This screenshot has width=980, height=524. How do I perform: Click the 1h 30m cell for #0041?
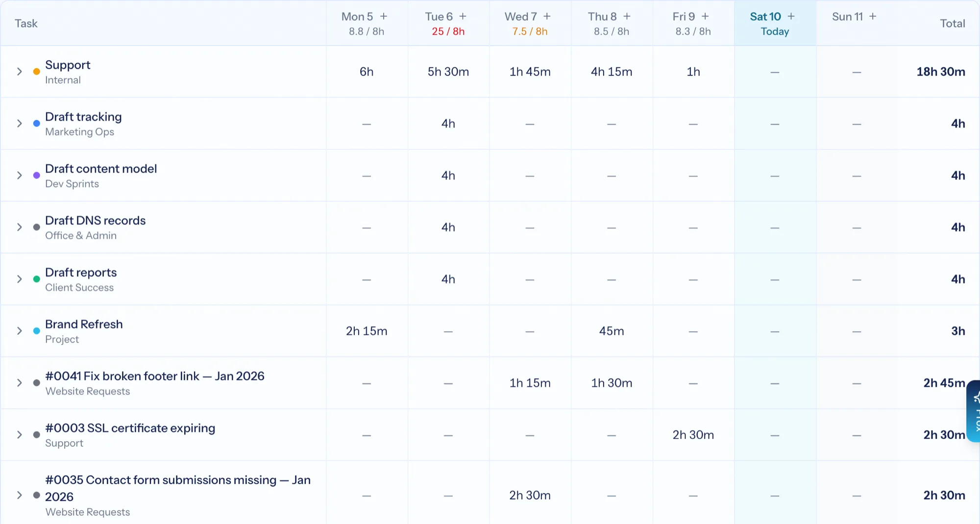click(x=612, y=383)
